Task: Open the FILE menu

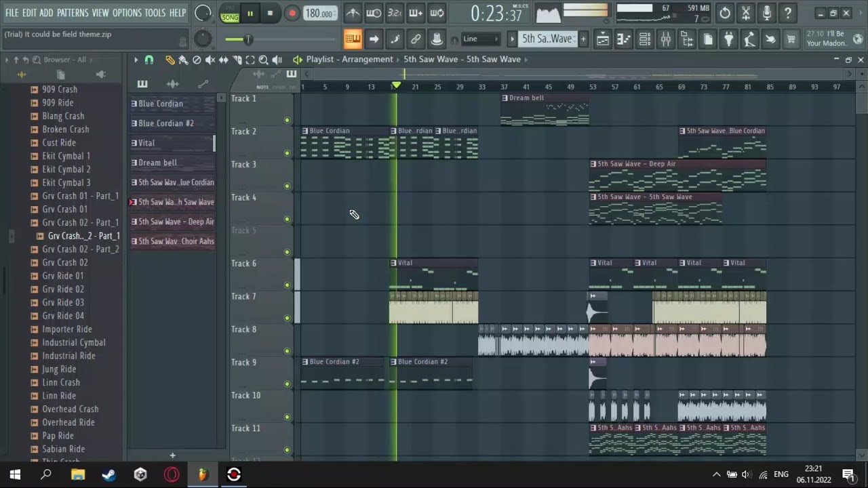Action: coord(12,13)
